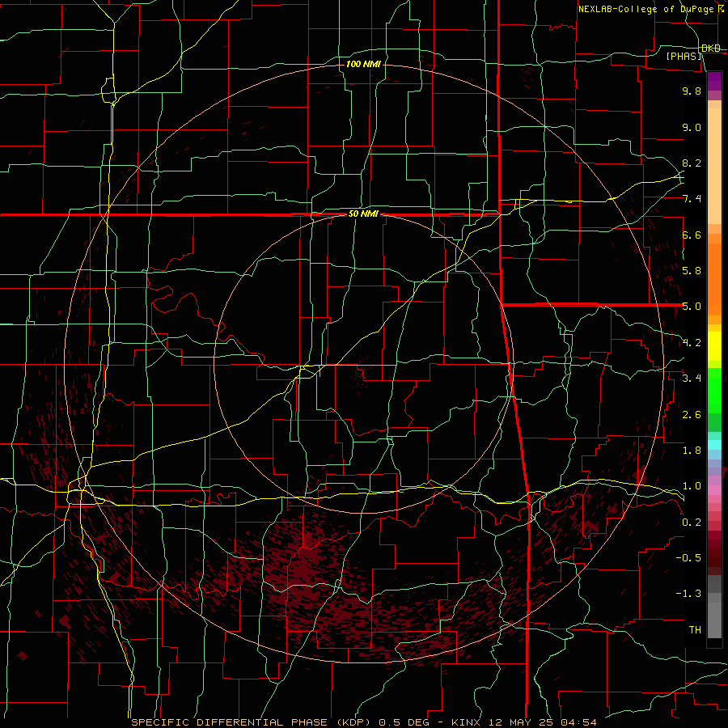Click the 2.6 legend value

(692, 415)
